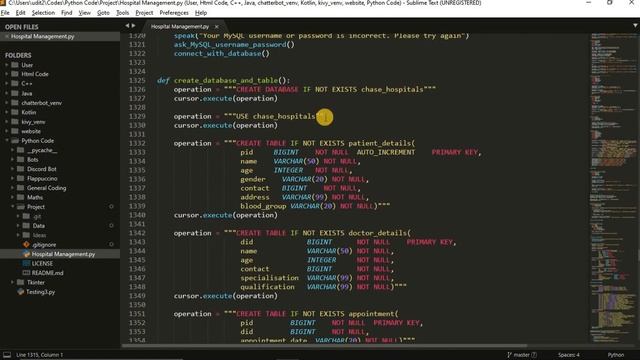
Task: Click the horizontal scrollbar under the editor
Action: (x=324, y=346)
